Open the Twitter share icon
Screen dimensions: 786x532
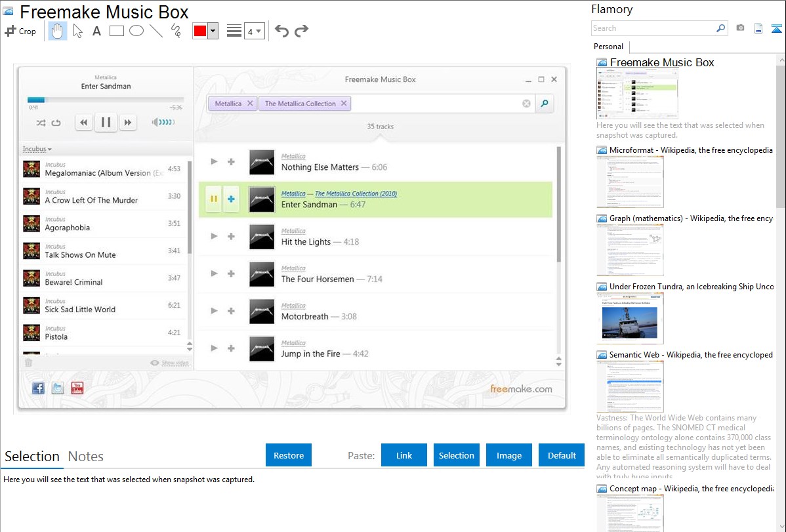58,388
